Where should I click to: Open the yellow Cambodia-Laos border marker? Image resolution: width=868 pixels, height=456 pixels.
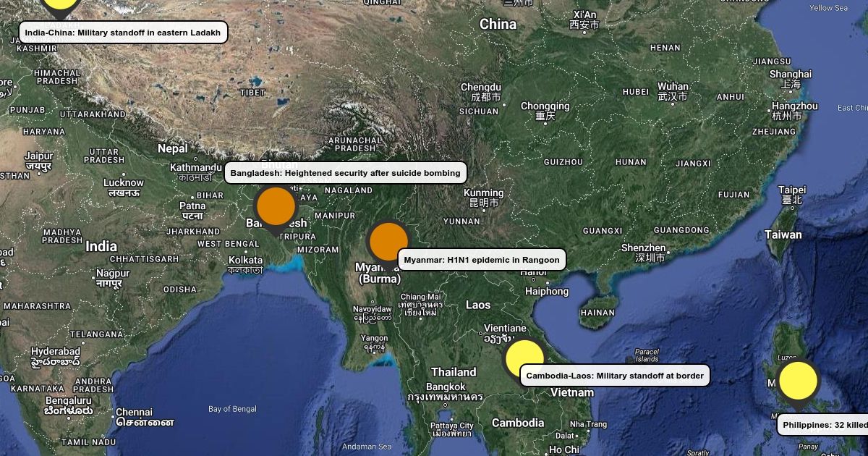[524, 358]
